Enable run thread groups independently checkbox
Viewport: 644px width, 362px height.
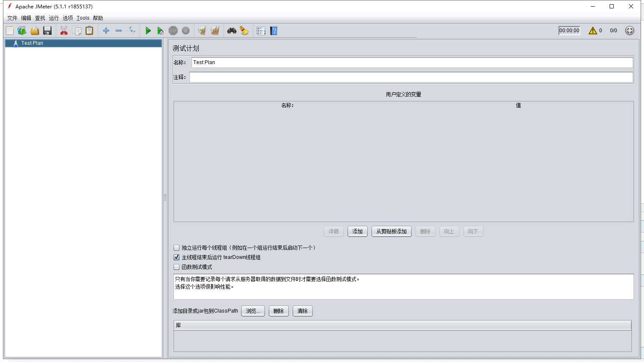[177, 248]
